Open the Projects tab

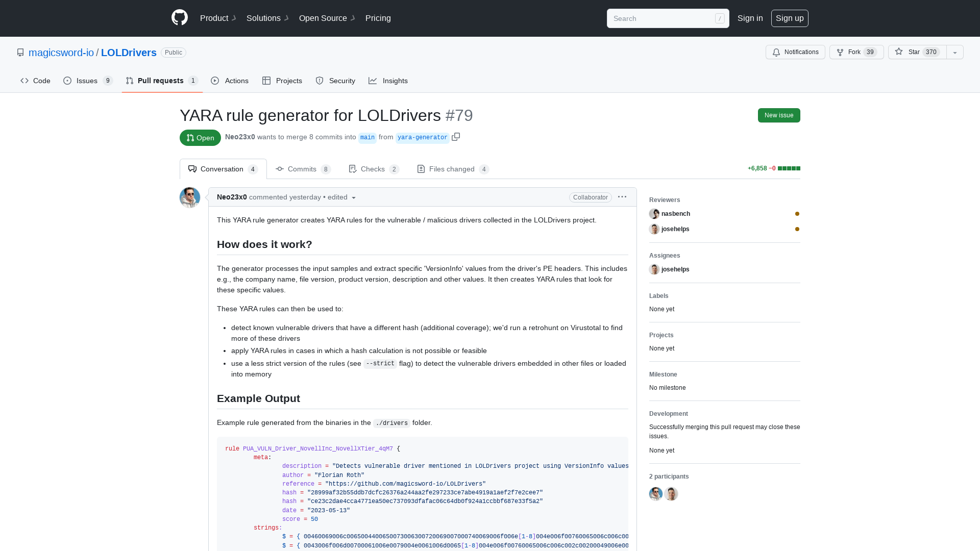[282, 81]
